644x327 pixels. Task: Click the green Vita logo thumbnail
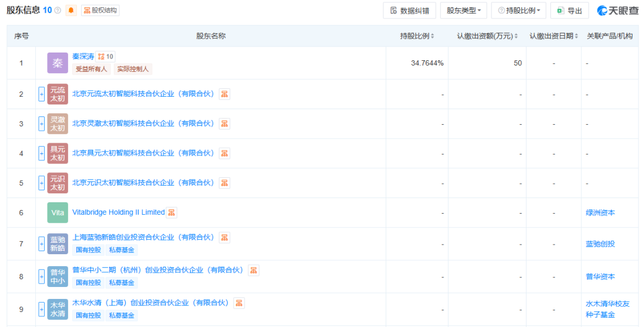pyautogui.click(x=57, y=212)
